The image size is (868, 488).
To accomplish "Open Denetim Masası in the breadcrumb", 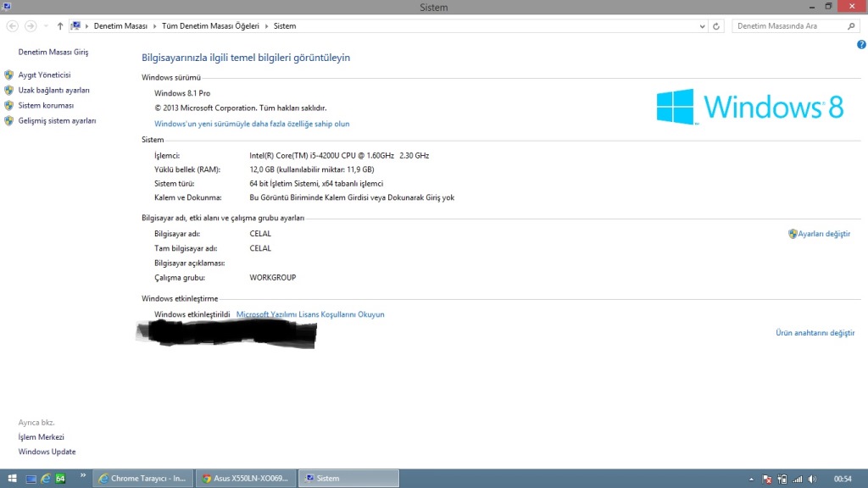I will coord(120,26).
